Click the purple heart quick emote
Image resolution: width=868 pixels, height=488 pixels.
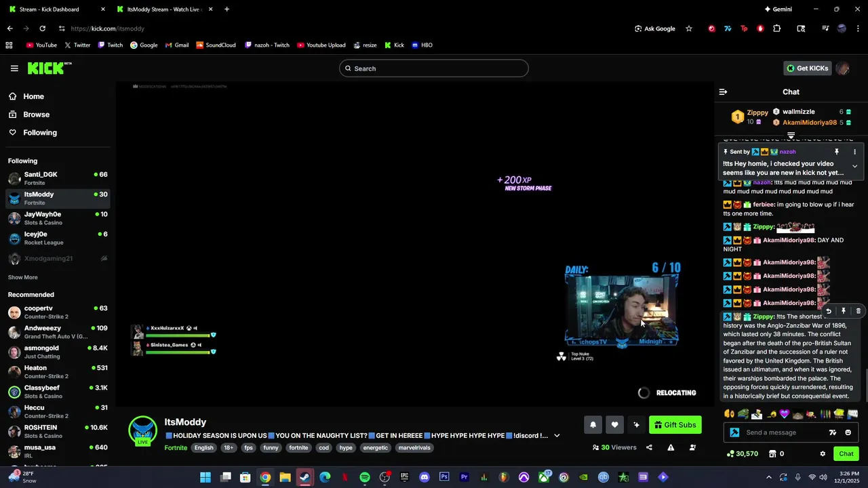(785, 413)
